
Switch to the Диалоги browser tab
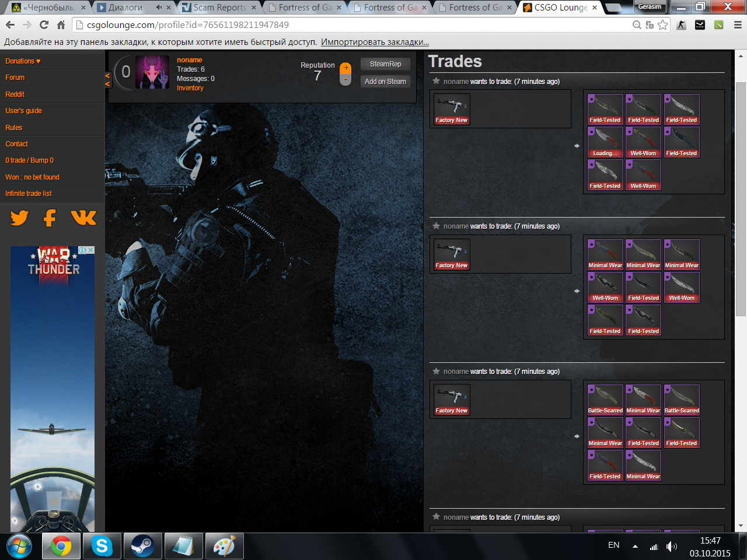[134, 8]
